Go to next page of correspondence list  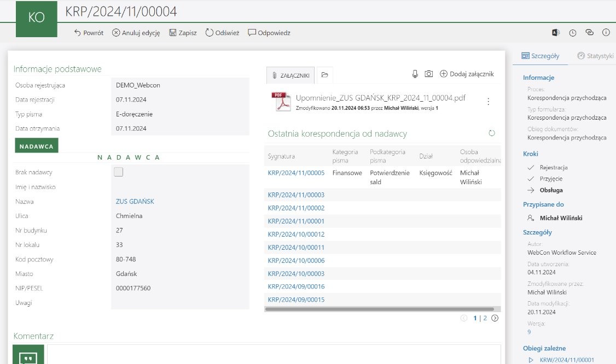495,318
